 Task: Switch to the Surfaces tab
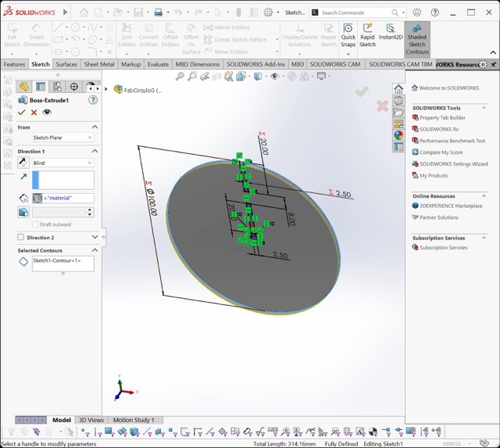click(x=66, y=64)
